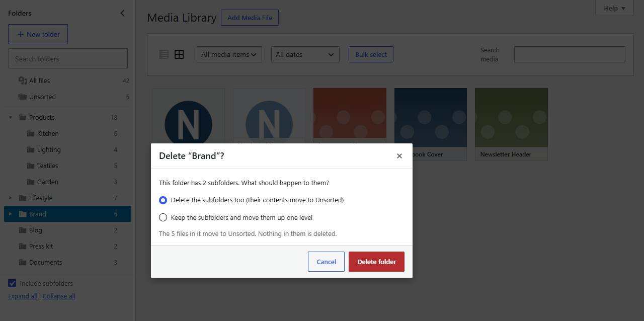Click the Products file count 18
The image size is (644, 321).
[114, 117]
